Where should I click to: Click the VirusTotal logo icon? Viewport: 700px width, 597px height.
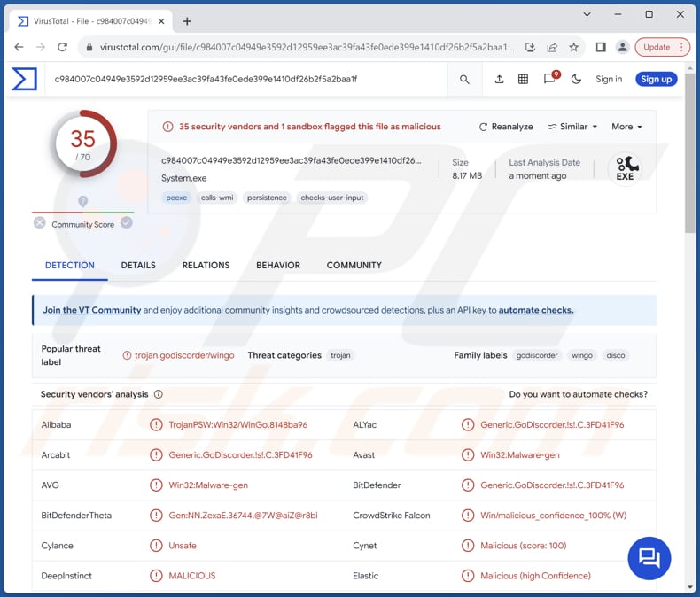point(24,79)
